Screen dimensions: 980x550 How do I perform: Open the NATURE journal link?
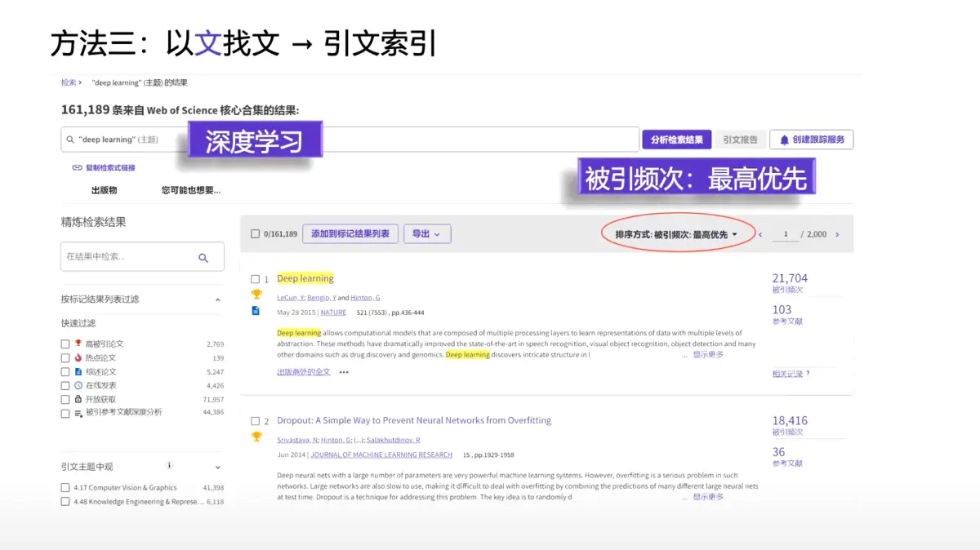(333, 313)
